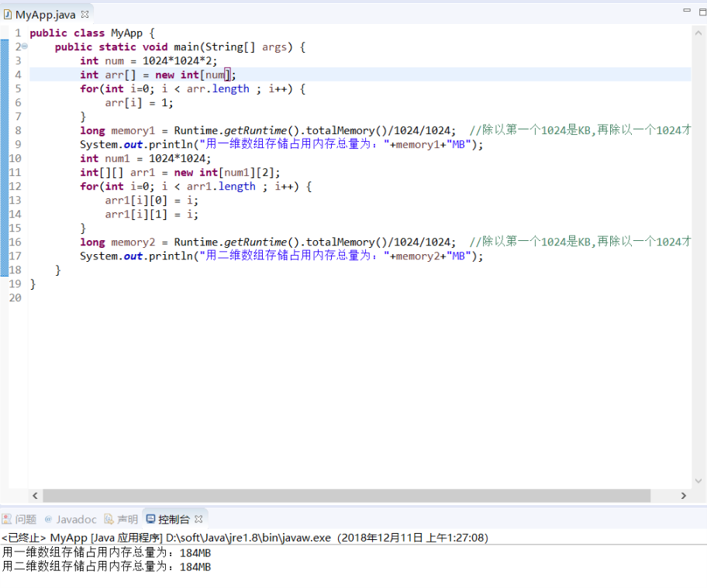
Task: Click line number 20 in the gutter
Action: coord(15,297)
